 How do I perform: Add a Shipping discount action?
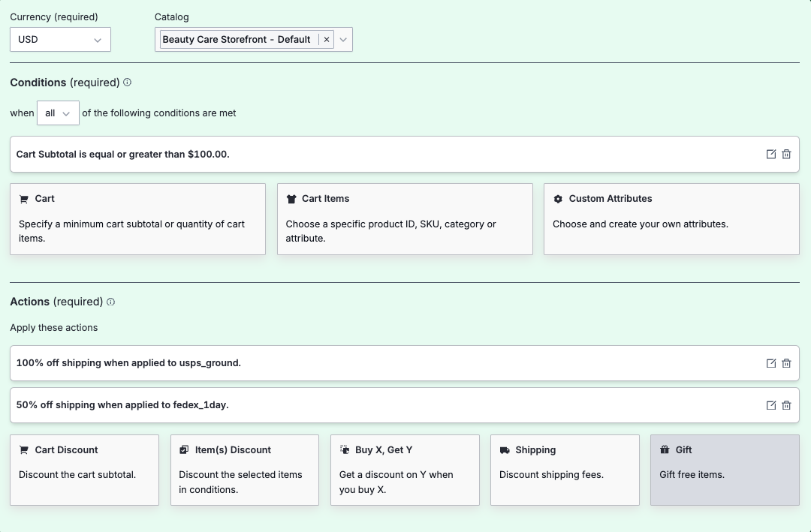[565, 469]
